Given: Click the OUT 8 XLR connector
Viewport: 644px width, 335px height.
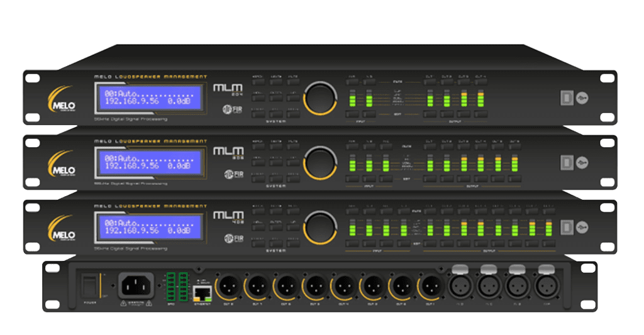Looking at the screenshot, I should (229, 285).
